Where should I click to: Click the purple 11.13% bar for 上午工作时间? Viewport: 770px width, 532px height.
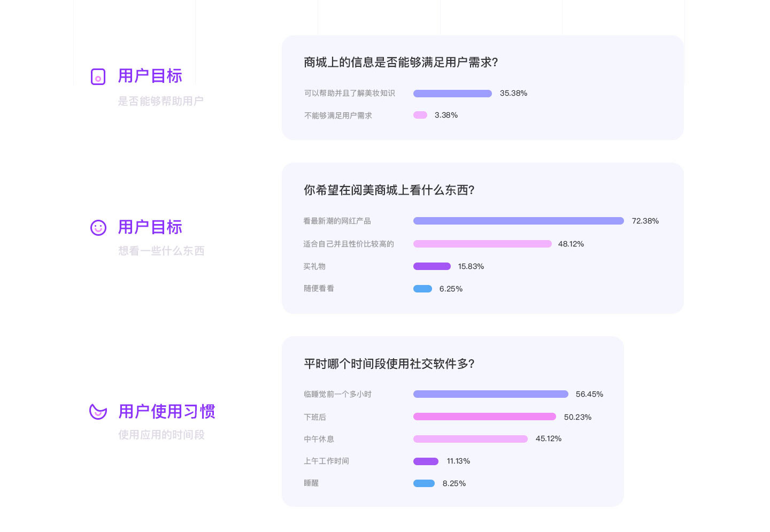(426, 461)
